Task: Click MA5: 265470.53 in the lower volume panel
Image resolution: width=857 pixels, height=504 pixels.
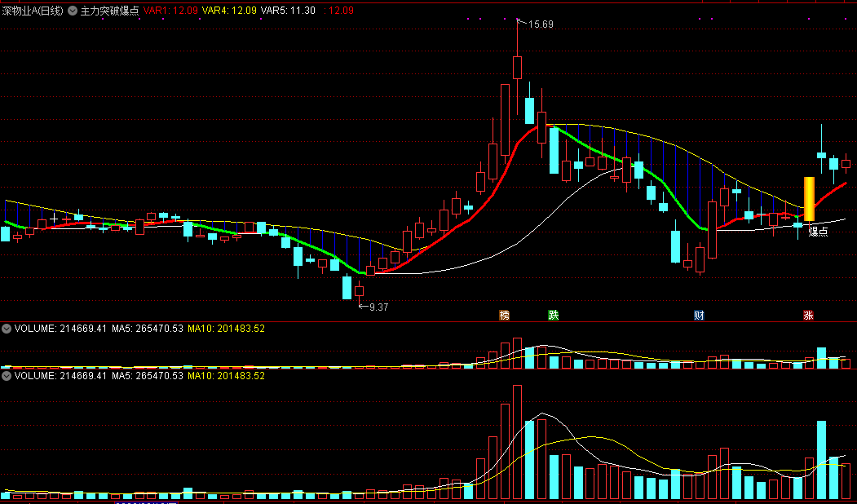Action: pyautogui.click(x=148, y=376)
